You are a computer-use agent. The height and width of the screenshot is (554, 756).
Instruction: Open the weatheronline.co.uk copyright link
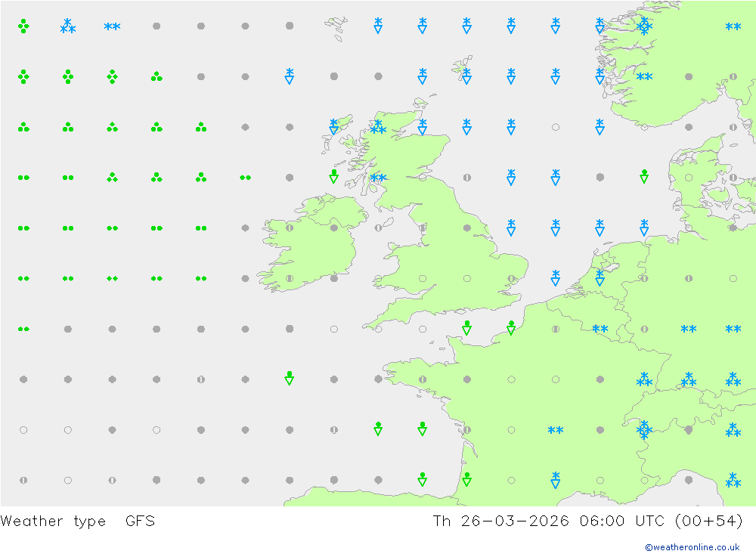click(692, 547)
